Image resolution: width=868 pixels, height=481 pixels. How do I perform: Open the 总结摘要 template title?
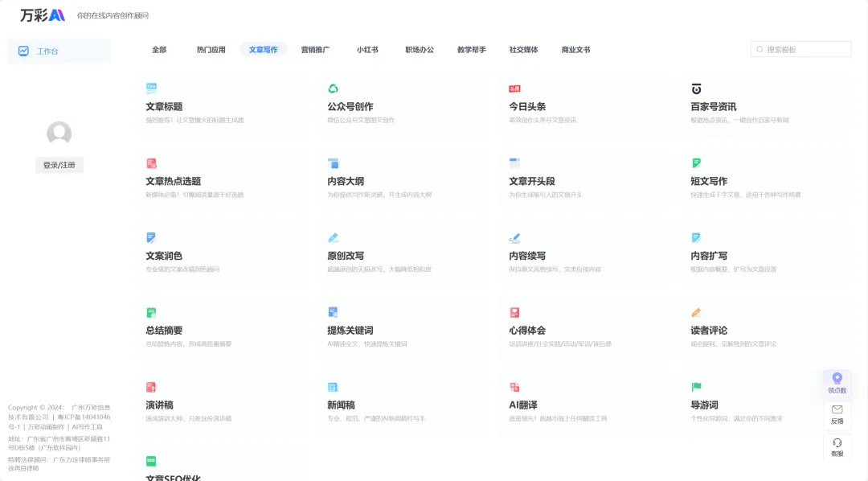click(164, 331)
